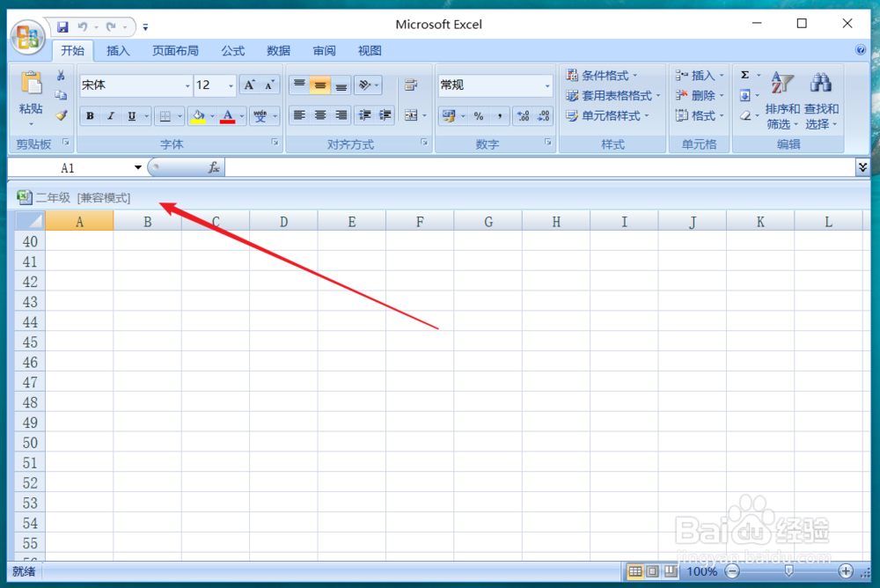
Task: Align text right horizontally
Action: [341, 115]
